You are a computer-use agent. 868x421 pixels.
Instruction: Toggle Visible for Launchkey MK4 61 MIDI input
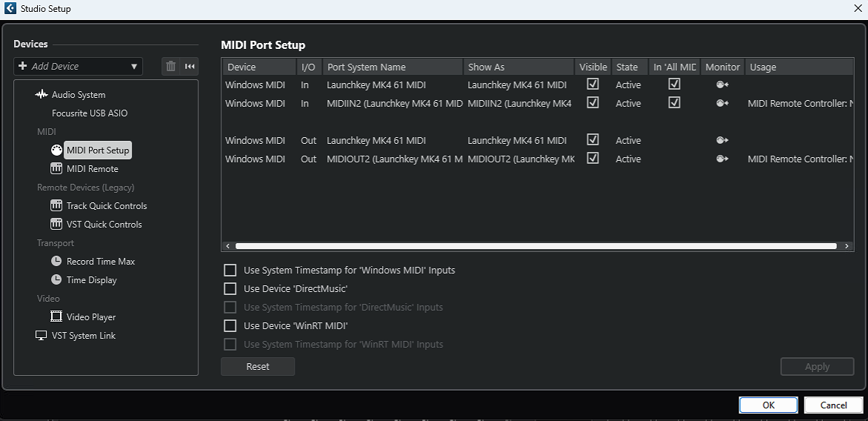593,84
